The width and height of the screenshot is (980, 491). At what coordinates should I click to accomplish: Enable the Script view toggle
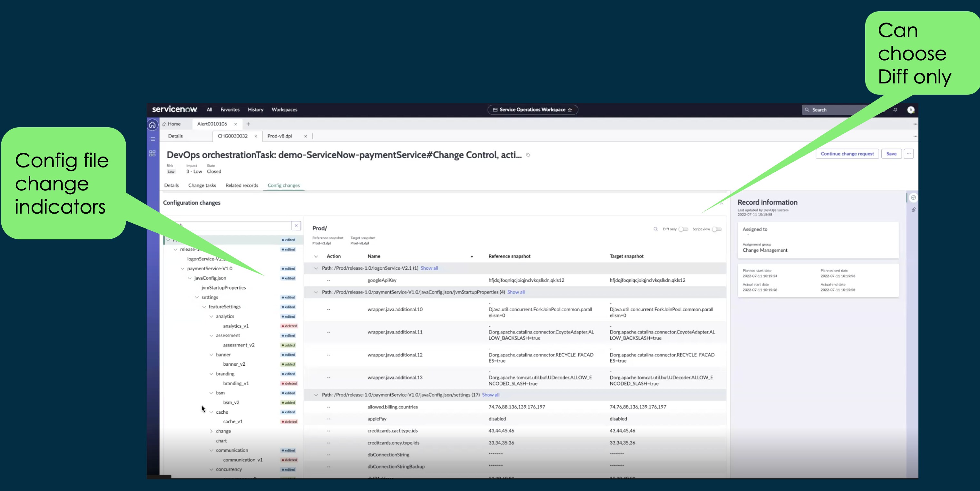(x=717, y=229)
